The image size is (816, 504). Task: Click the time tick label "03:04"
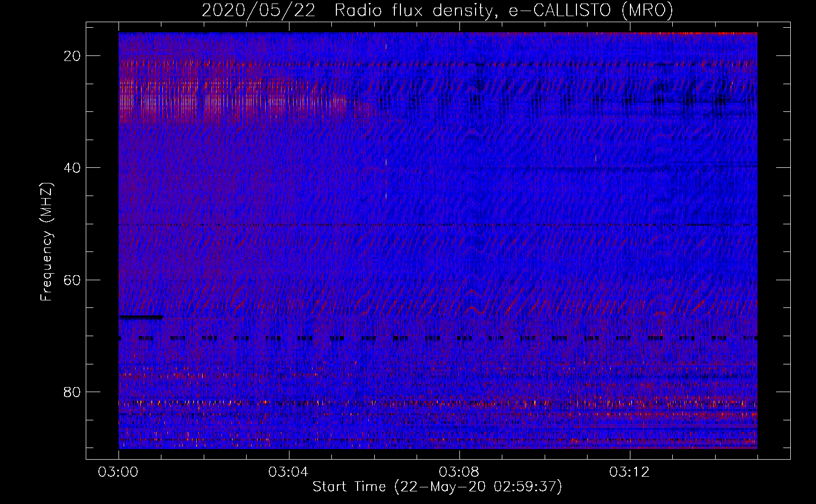coord(288,472)
